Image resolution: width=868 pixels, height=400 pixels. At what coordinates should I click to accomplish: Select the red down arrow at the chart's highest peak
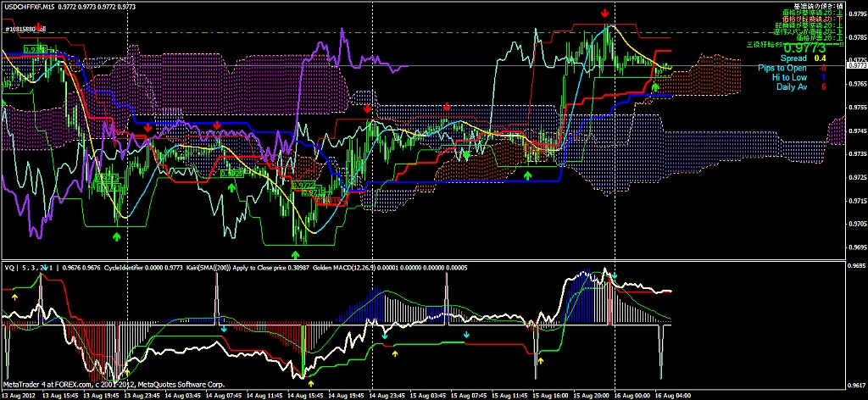pyautogui.click(x=604, y=14)
